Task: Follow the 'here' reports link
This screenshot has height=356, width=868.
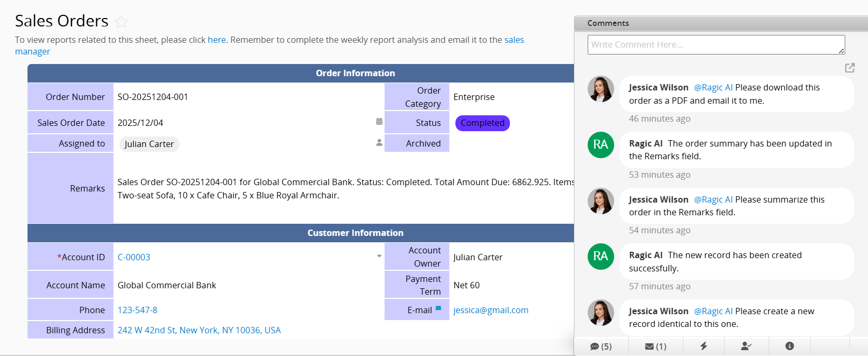Action: pyautogui.click(x=216, y=40)
